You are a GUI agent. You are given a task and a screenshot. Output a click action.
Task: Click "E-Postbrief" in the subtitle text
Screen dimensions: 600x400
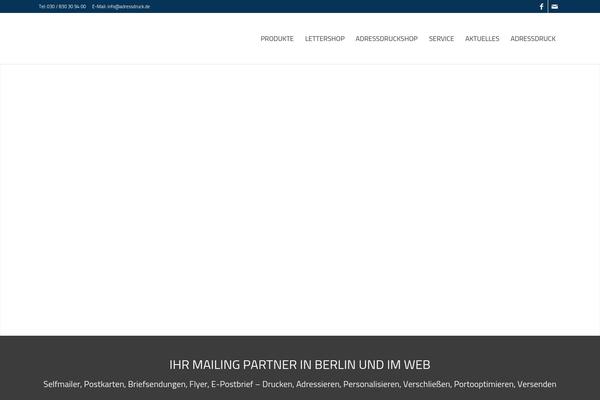[x=234, y=384]
